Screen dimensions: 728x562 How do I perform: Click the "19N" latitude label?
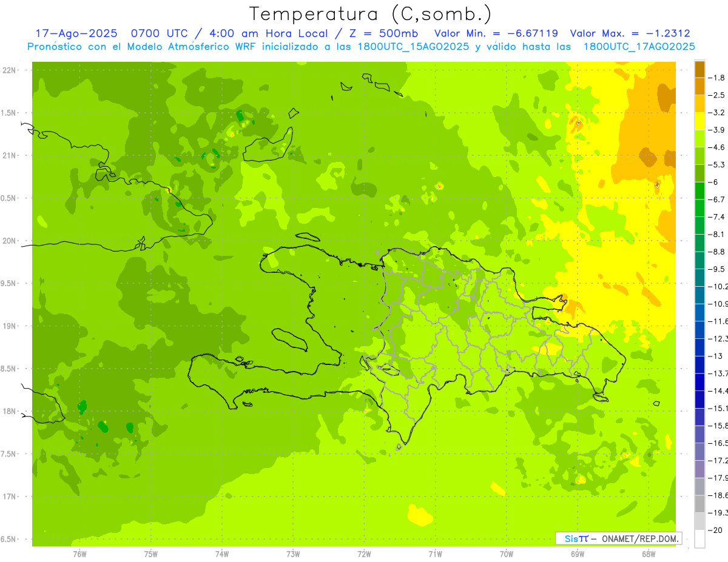pos(9,326)
